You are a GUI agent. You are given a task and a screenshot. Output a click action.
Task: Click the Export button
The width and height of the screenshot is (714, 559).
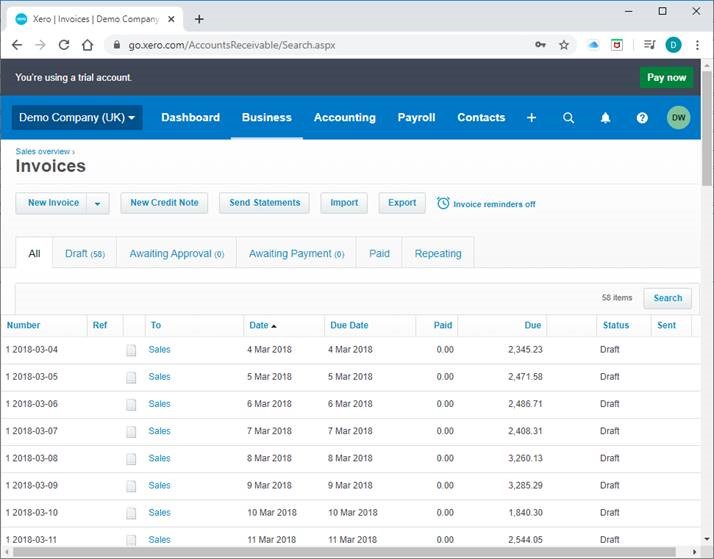coord(402,203)
